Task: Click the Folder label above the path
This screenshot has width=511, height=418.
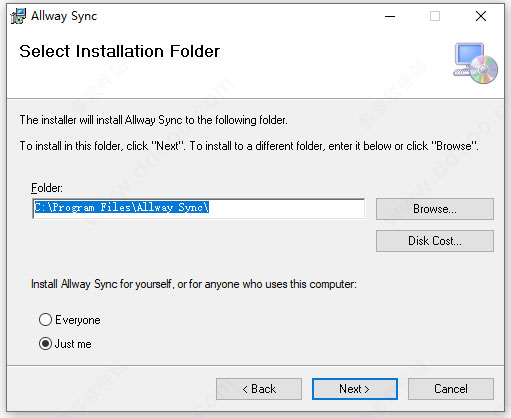Action: tap(47, 188)
